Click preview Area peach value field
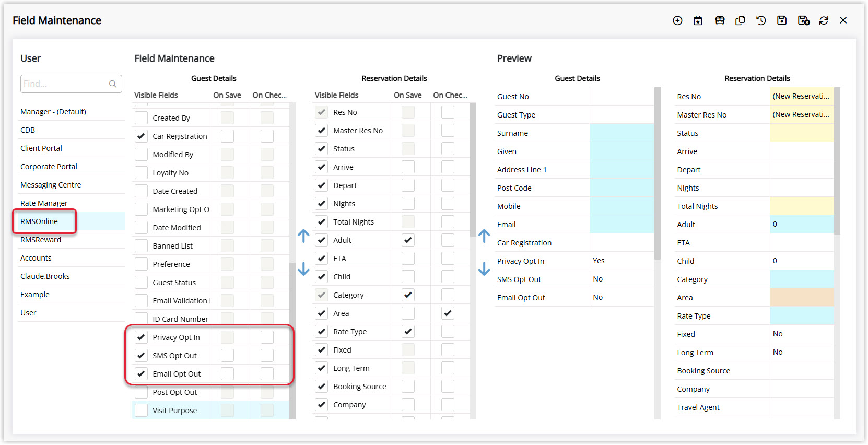Viewport: 868px width, 445px height. pyautogui.click(x=802, y=298)
